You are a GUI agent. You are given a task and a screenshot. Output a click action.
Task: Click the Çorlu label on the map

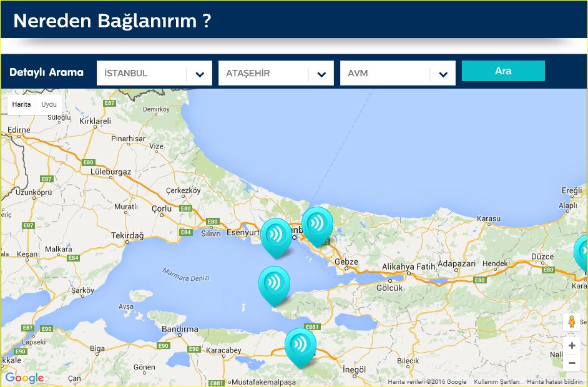[162, 209]
